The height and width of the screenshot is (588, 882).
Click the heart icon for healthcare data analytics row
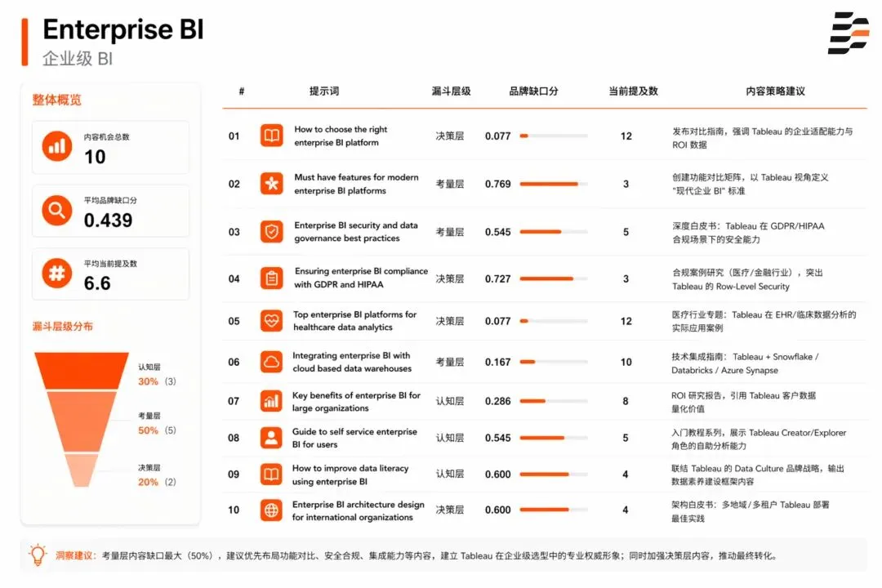click(272, 321)
